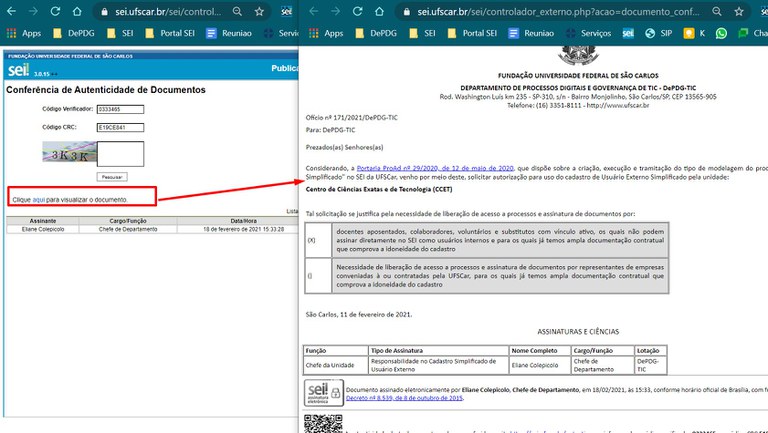This screenshot has height=433, width=768.
Task: Bookmark page with star in left browser
Action: click(260, 11)
